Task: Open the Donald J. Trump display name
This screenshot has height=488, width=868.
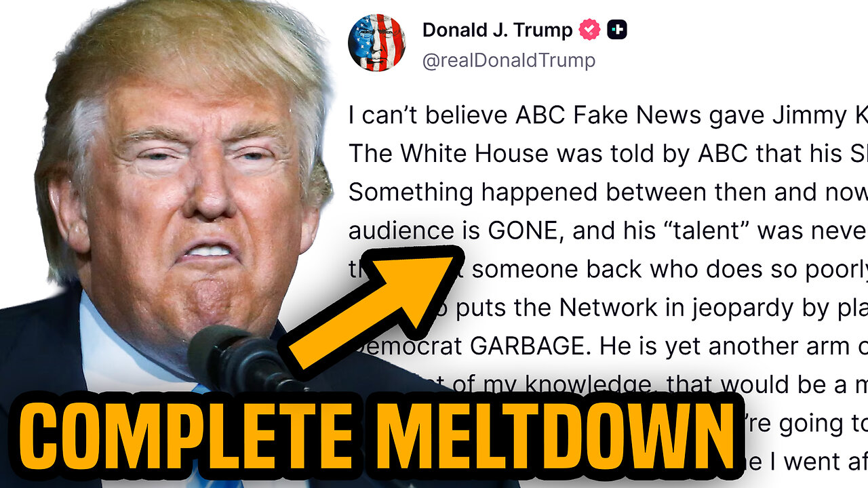Action: [498, 30]
